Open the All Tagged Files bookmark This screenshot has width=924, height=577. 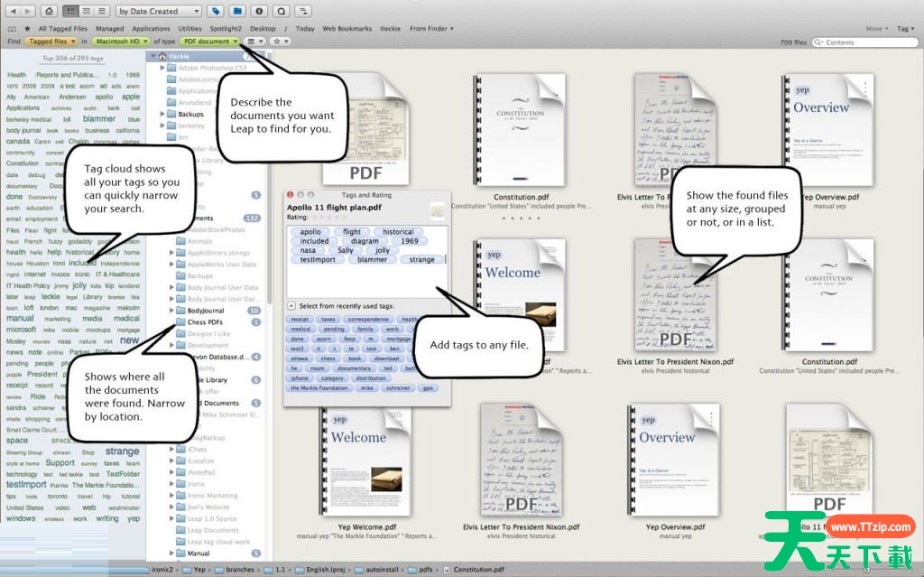coord(62,28)
